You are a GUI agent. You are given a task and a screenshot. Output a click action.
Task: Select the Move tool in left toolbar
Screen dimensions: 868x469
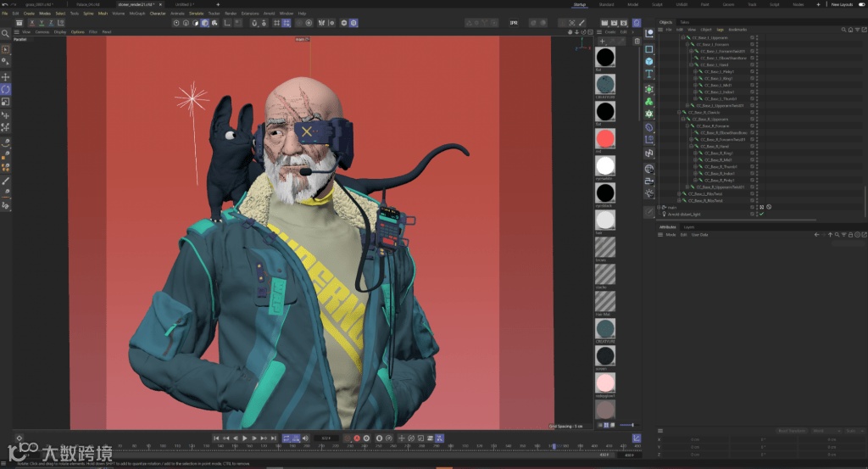click(x=6, y=76)
